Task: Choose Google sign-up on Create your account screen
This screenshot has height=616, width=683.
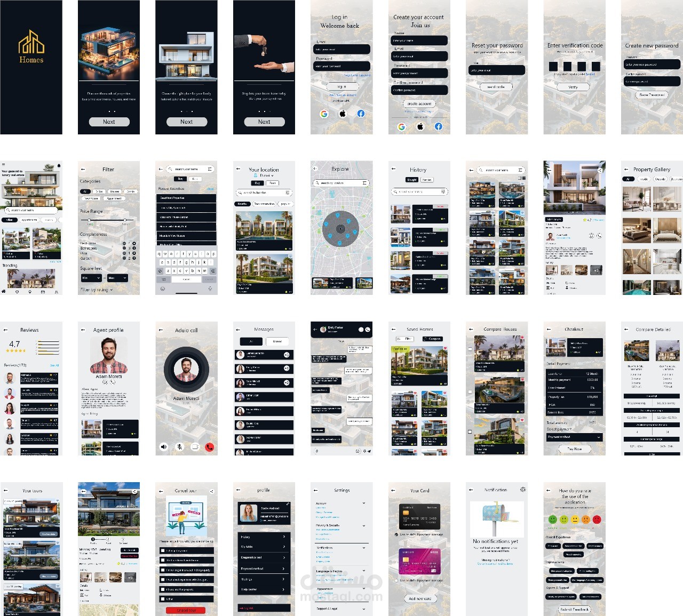Action: click(402, 126)
